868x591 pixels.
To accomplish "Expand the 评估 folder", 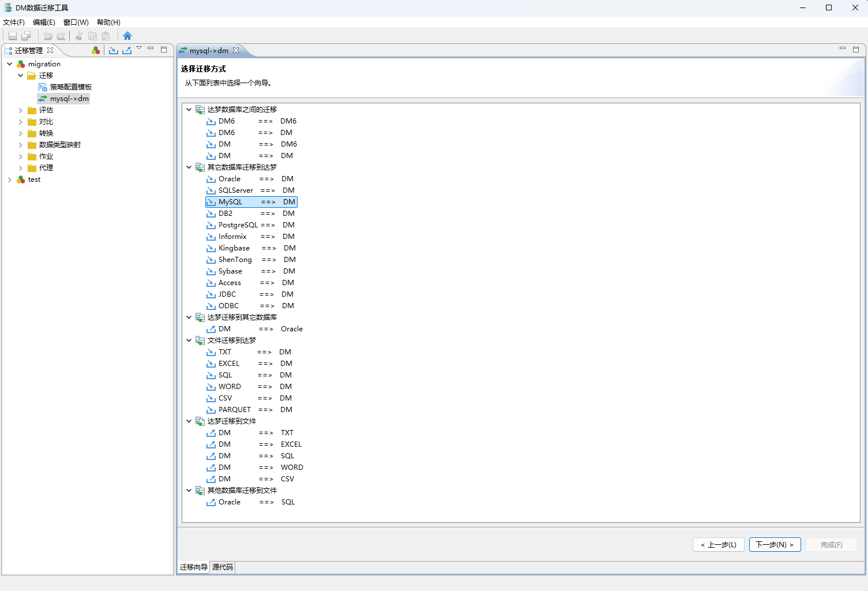I will pos(20,110).
